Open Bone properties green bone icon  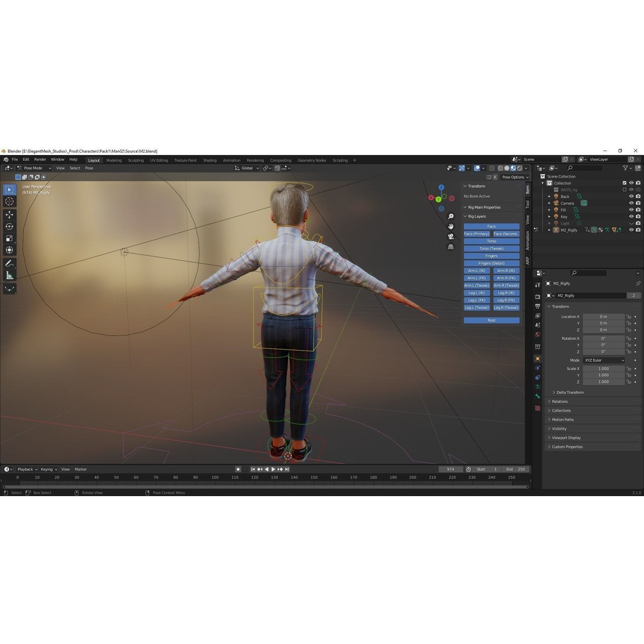click(x=538, y=397)
